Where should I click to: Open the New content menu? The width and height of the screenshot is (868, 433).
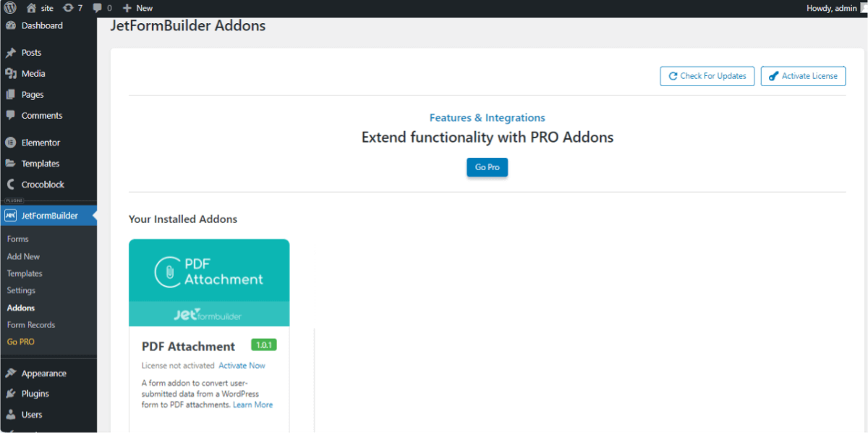137,8
